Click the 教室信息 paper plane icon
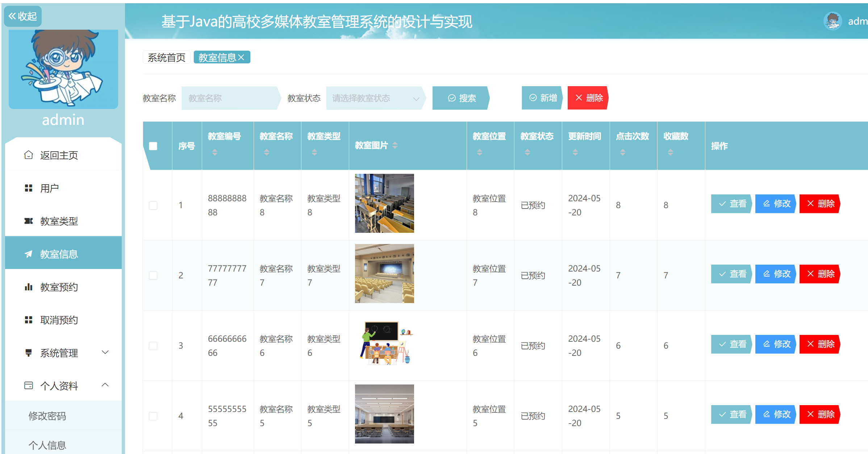This screenshot has width=868, height=454. (29, 254)
